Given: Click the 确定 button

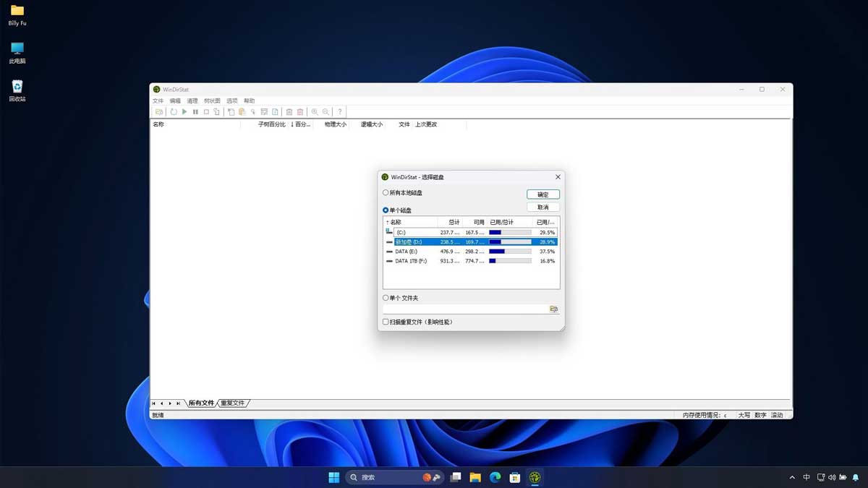Looking at the screenshot, I should coord(542,194).
